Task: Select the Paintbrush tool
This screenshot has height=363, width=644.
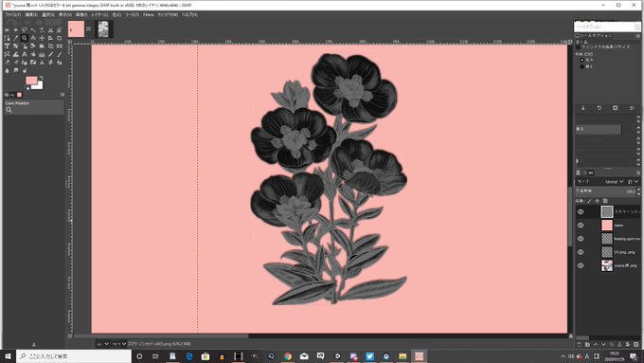Action: pyautogui.click(x=59, y=54)
